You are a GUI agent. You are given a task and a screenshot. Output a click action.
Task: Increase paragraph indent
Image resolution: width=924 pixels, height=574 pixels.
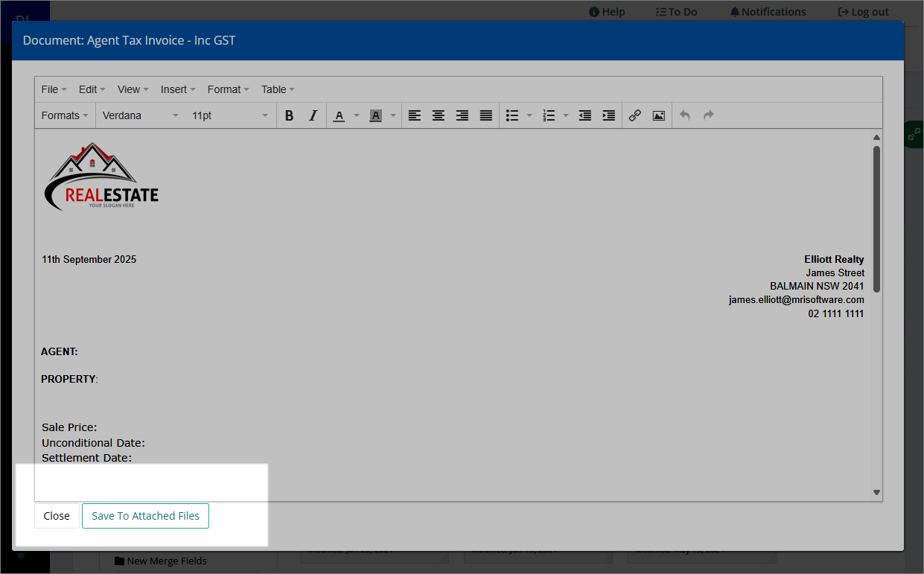point(609,115)
